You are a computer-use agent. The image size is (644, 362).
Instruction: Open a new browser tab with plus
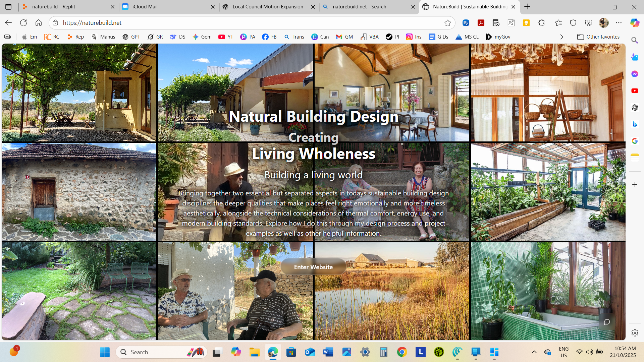tap(527, 7)
